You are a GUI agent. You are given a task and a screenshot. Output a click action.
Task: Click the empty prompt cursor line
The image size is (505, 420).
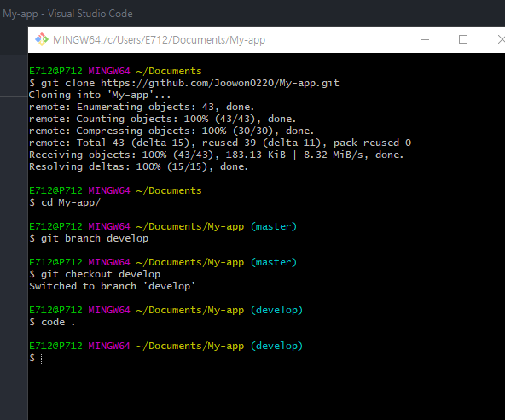tap(36, 358)
